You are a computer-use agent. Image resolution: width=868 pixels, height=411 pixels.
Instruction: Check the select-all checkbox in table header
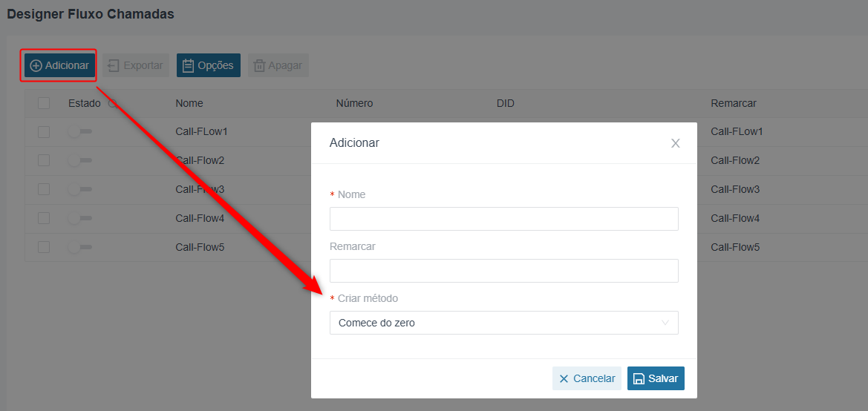(44, 103)
